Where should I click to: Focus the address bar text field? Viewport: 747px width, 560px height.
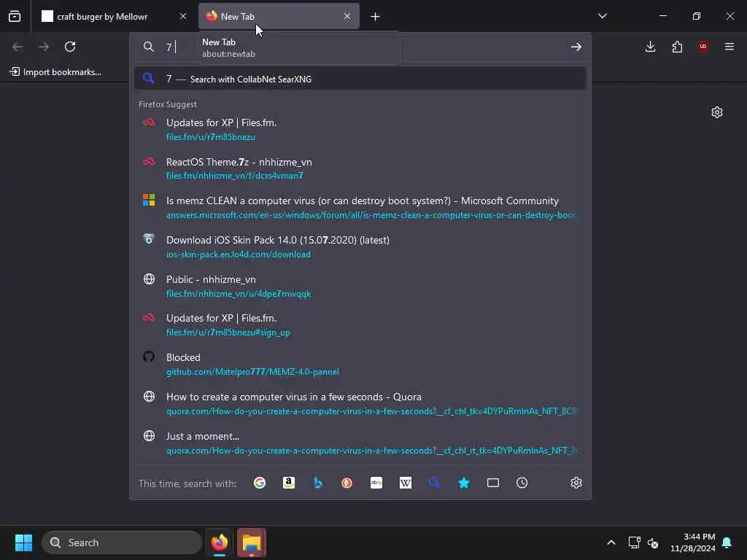point(362,47)
